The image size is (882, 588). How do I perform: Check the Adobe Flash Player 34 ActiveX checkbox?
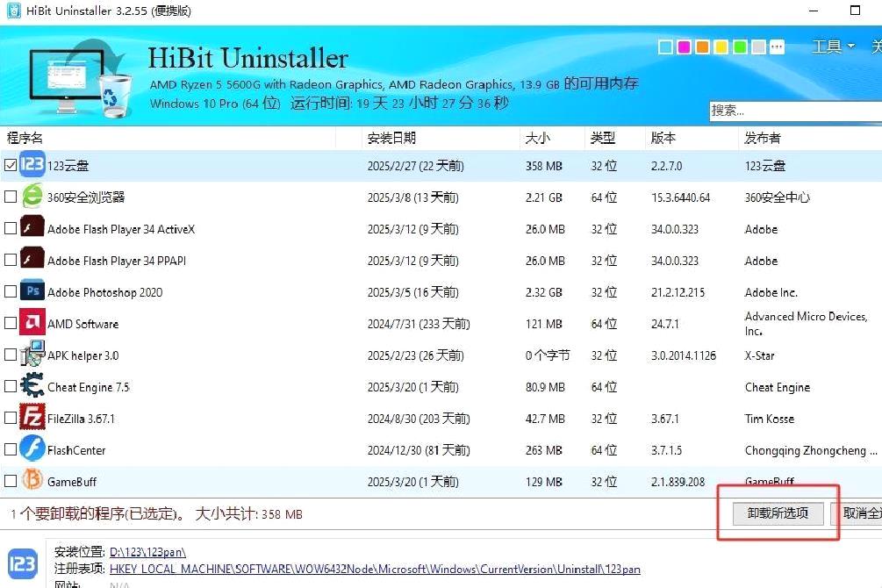click(11, 228)
